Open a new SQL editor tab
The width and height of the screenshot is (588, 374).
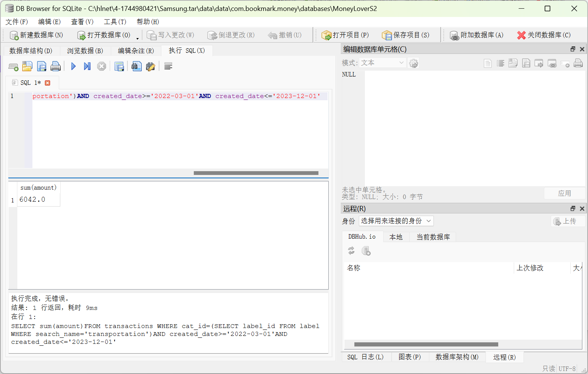click(13, 67)
